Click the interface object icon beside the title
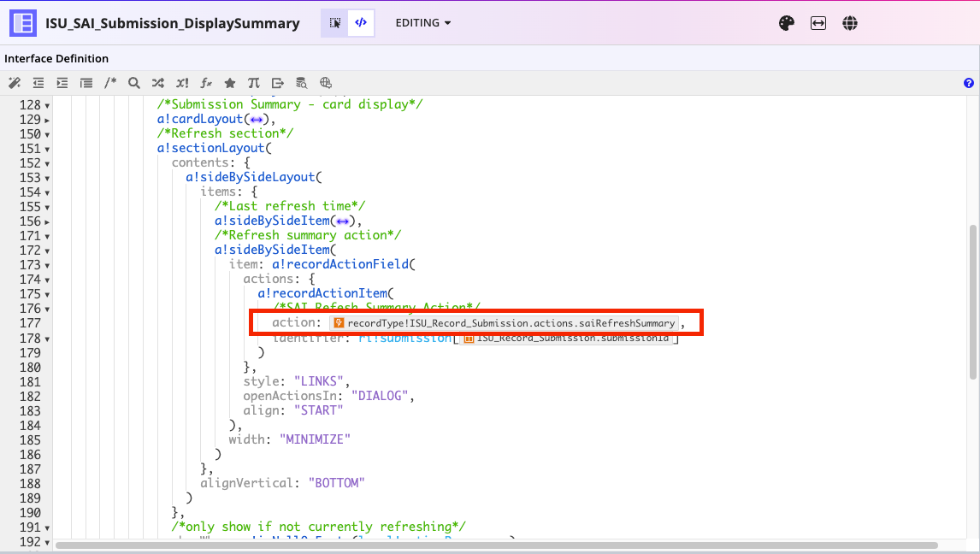This screenshot has height=554, width=980. (23, 23)
